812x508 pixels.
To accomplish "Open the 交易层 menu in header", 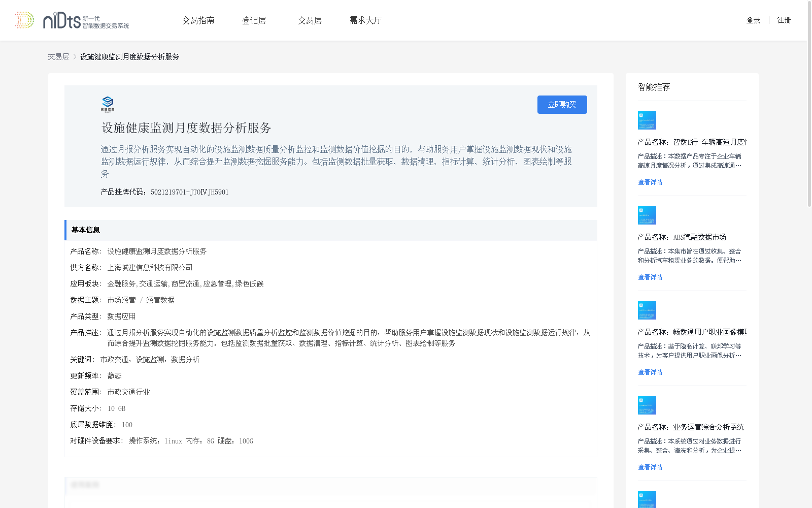I will tap(310, 20).
